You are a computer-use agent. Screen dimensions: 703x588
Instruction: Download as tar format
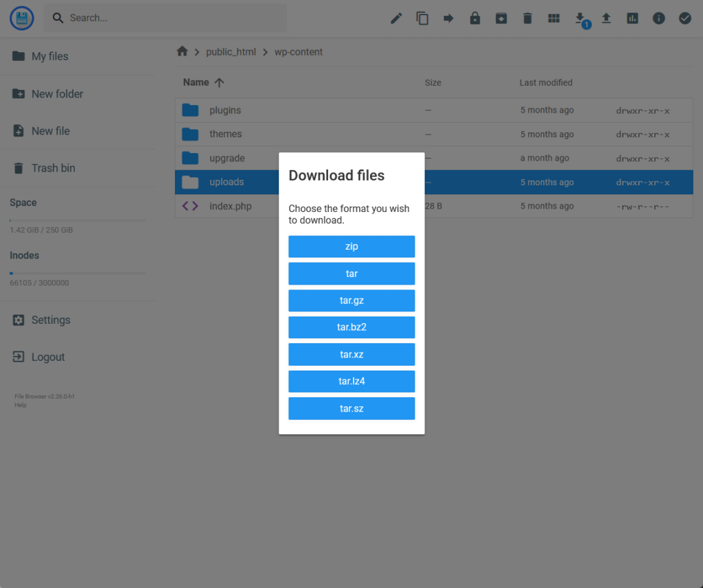351,273
